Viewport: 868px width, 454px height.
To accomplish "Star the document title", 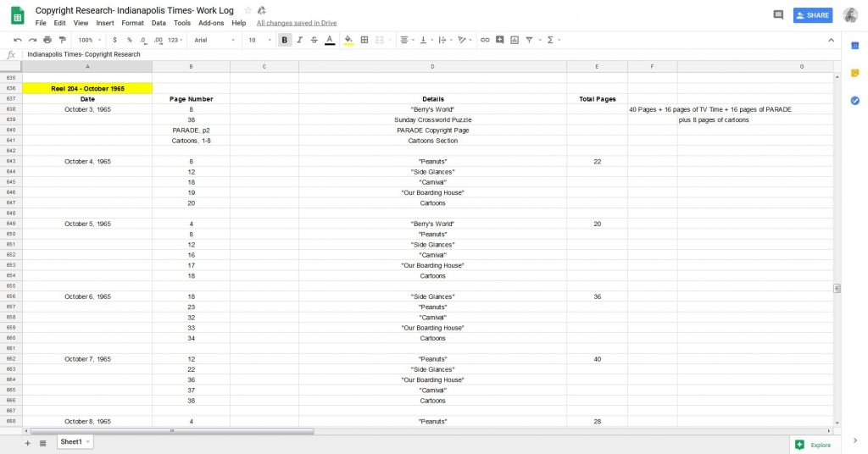I will (248, 10).
